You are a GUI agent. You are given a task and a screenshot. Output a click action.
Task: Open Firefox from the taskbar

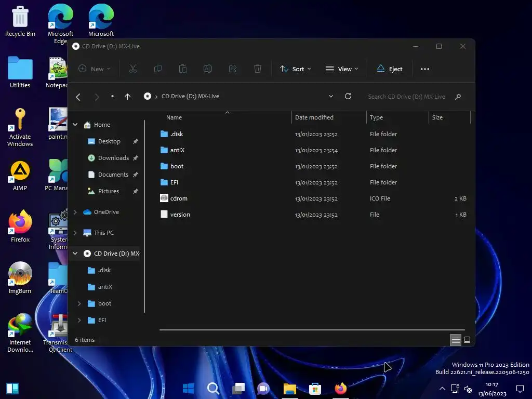pyautogui.click(x=341, y=389)
